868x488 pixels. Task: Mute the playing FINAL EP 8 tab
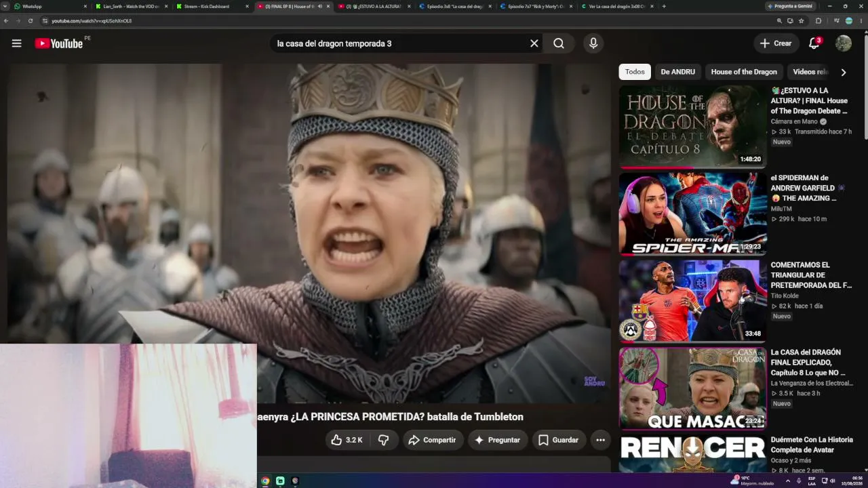(x=320, y=6)
